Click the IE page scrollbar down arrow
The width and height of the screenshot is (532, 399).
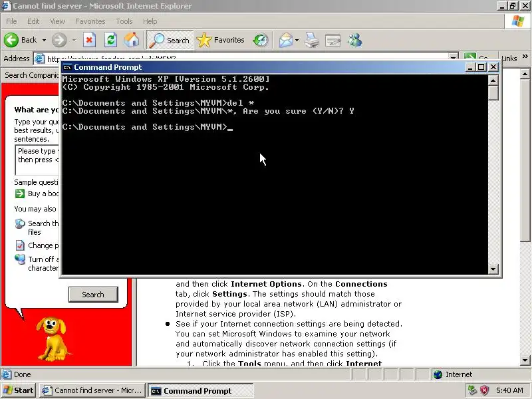click(525, 360)
